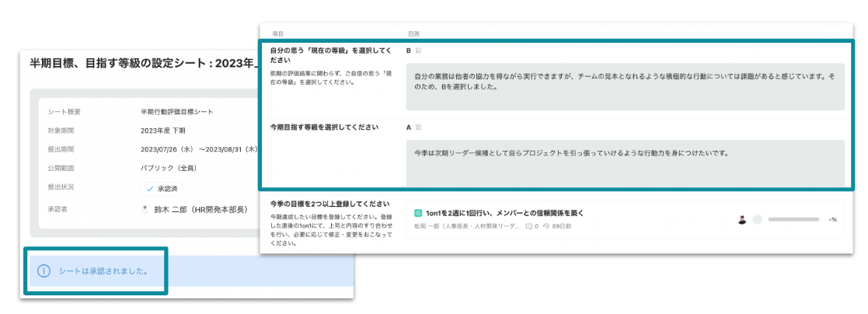Click the note icon next to grade A
The height and width of the screenshot is (314, 868).
coord(418,127)
